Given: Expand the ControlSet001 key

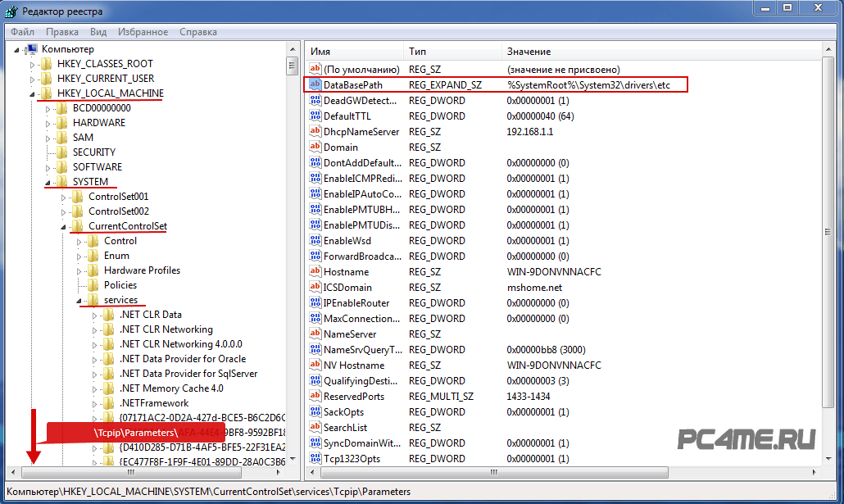Looking at the screenshot, I should (x=64, y=197).
